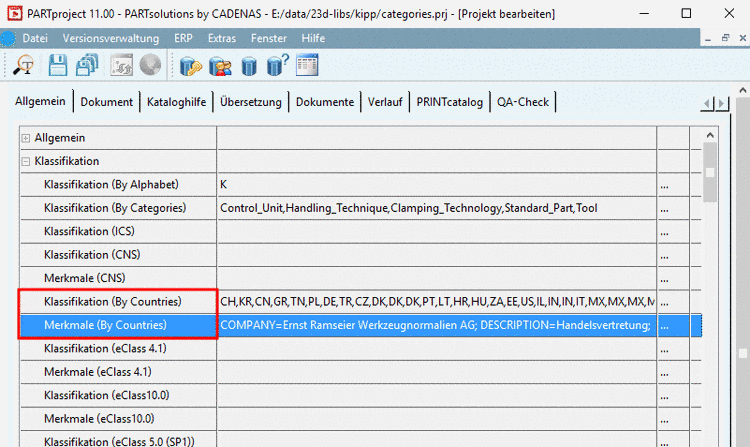Select the Klassifikation (CNS) row label
Image resolution: width=750 pixels, height=447 pixels.
92,255
